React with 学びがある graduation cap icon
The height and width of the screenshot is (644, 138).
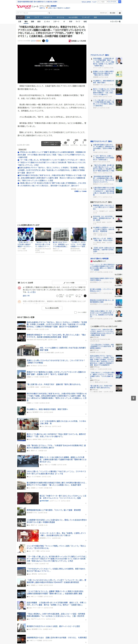click(66, 143)
